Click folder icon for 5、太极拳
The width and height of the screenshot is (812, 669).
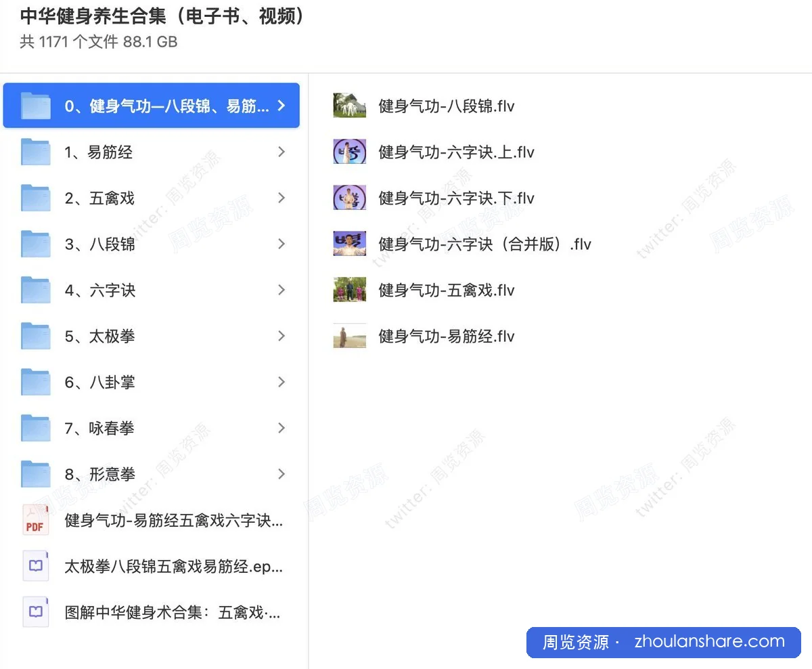click(36, 337)
